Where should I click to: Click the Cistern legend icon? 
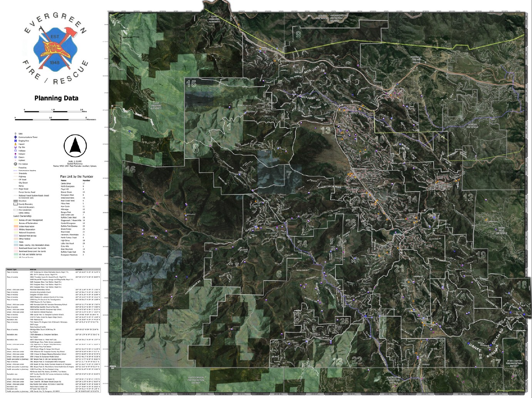(15, 157)
